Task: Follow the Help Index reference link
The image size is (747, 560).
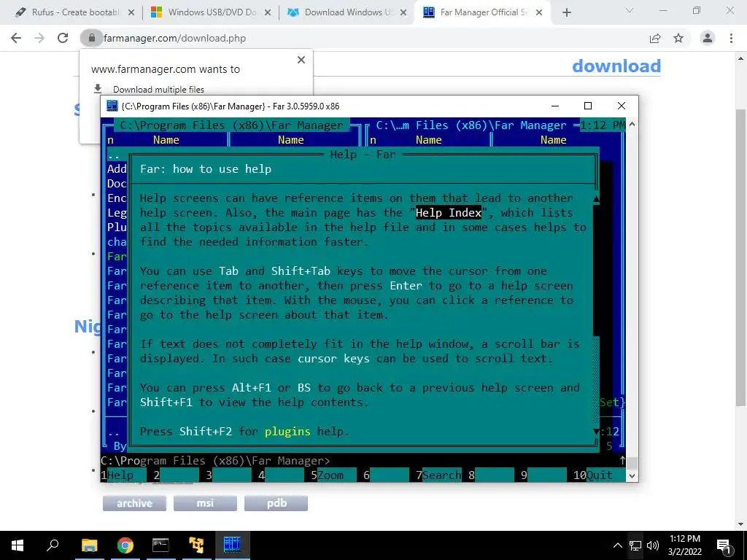Action: [x=449, y=213]
